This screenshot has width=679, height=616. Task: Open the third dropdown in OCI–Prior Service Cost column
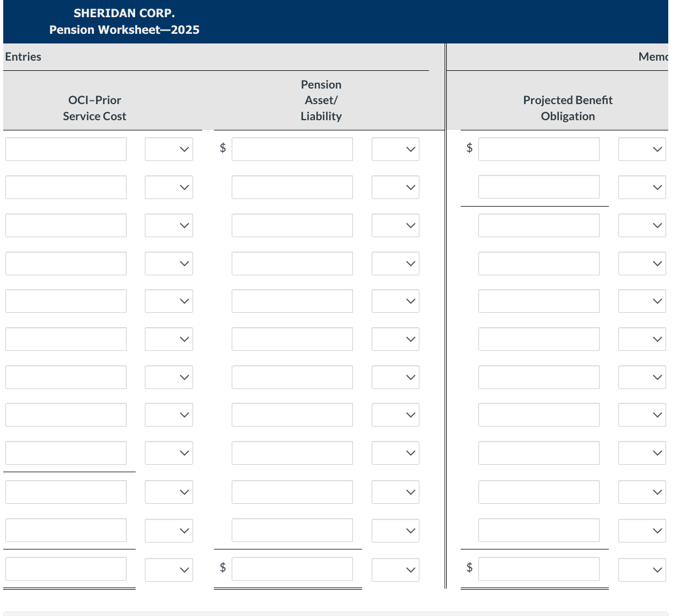click(168, 225)
